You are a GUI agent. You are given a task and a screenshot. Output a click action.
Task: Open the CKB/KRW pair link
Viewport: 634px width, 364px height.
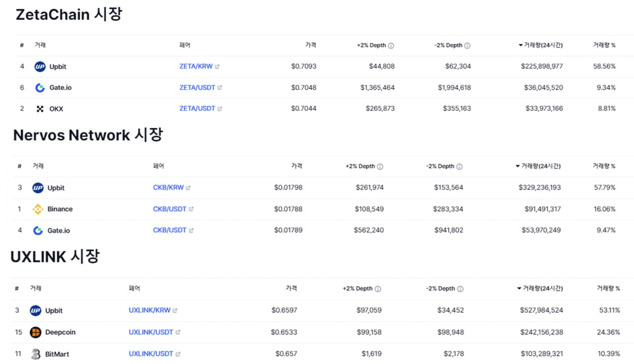(168, 188)
